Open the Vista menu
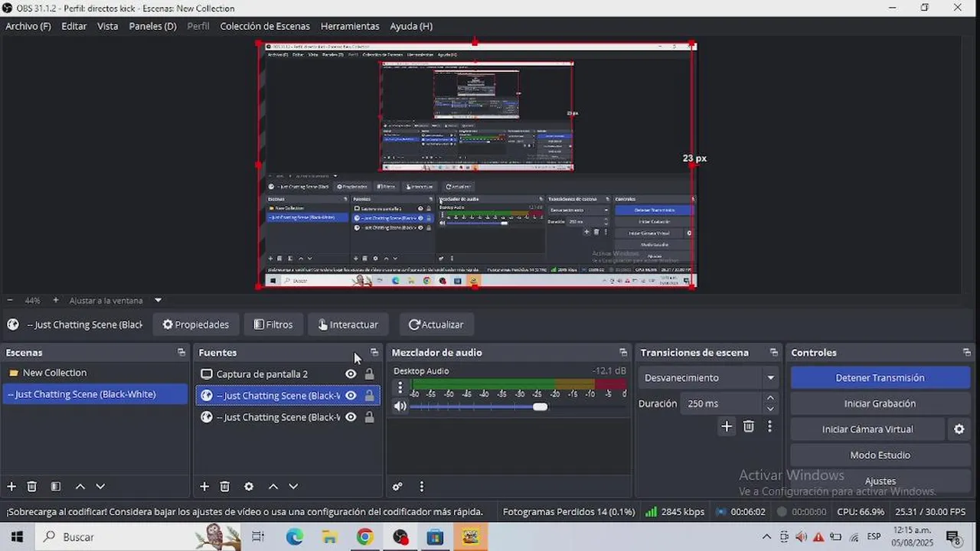The image size is (980, 551). click(x=108, y=26)
